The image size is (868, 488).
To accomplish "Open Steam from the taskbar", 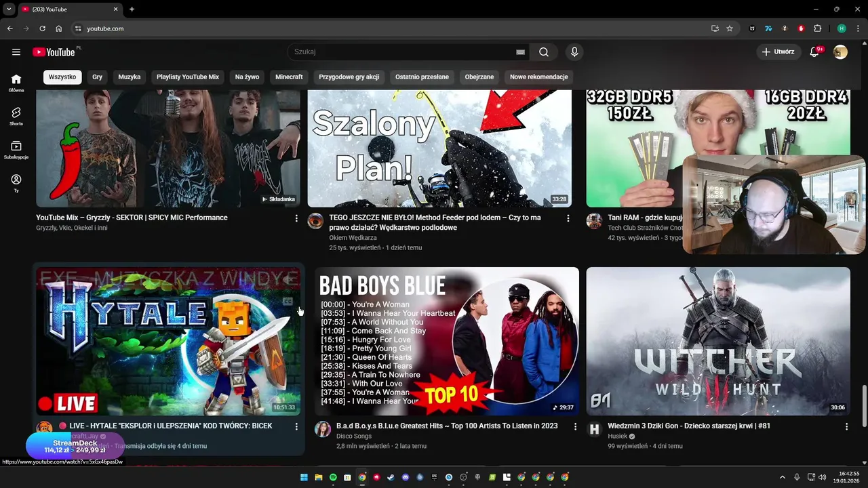I will (391, 477).
